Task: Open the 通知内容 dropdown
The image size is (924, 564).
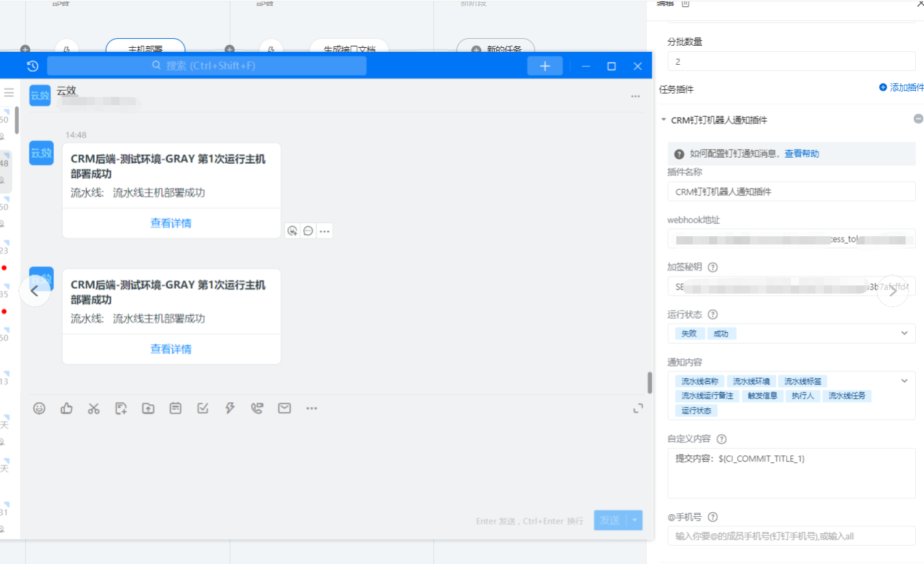Action: tap(904, 381)
